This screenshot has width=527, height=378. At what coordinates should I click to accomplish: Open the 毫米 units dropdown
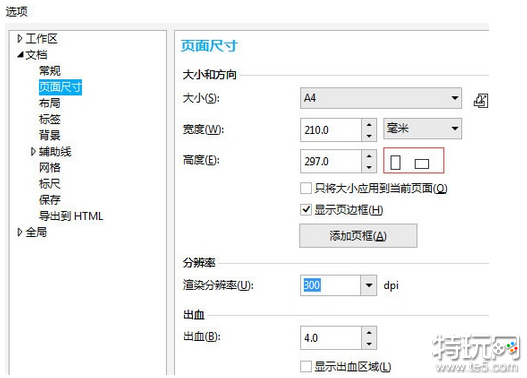422,128
